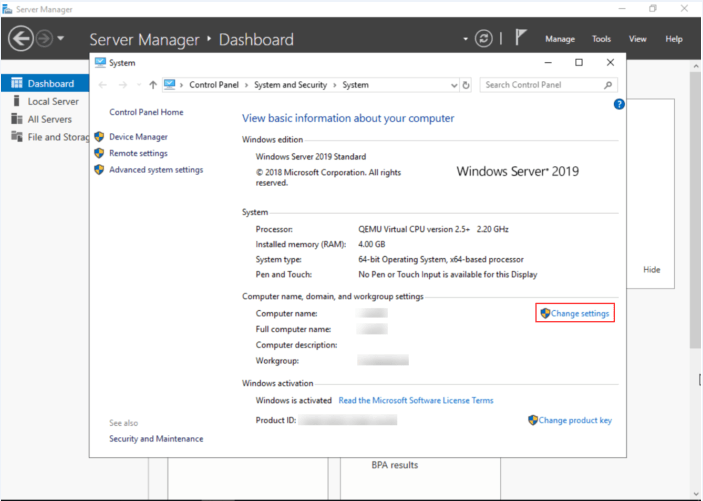The height and width of the screenshot is (501, 703).
Task: Open dropdown arrow left of the refresh icon
Action: [465, 39]
